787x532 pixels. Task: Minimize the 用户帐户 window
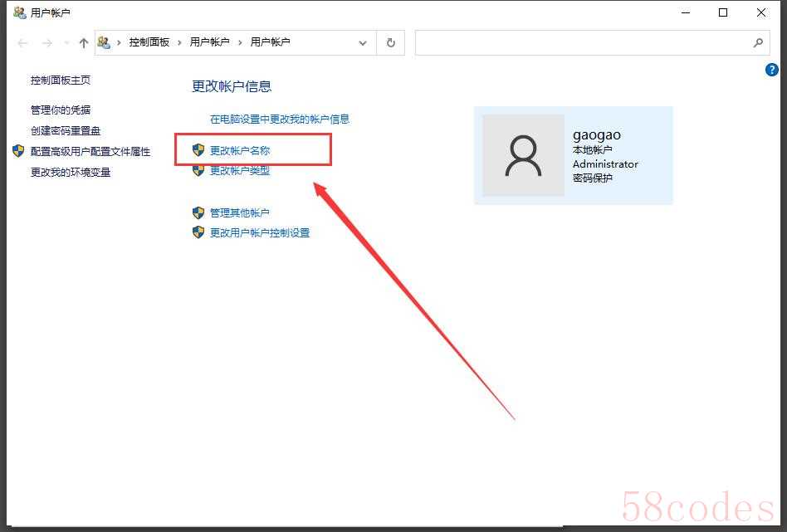pos(686,12)
